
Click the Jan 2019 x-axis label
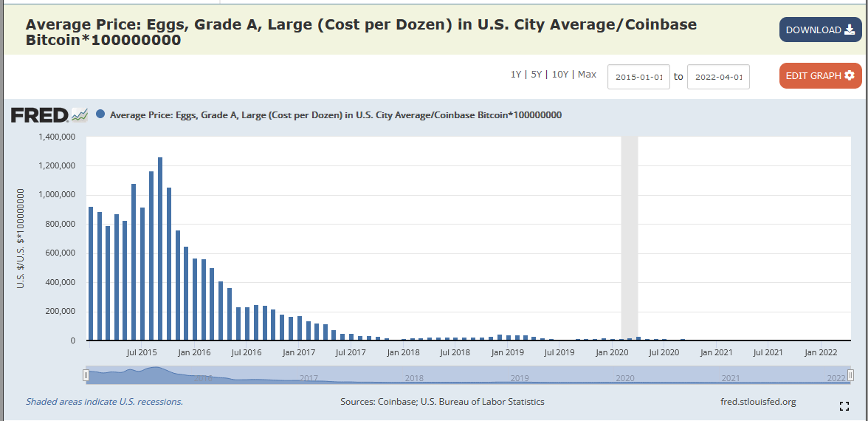(x=508, y=352)
